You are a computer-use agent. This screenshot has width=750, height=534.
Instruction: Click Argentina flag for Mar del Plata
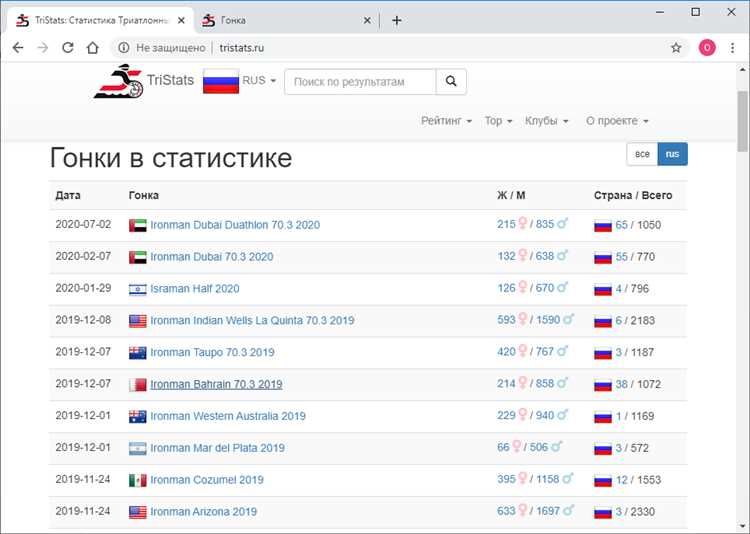138,448
